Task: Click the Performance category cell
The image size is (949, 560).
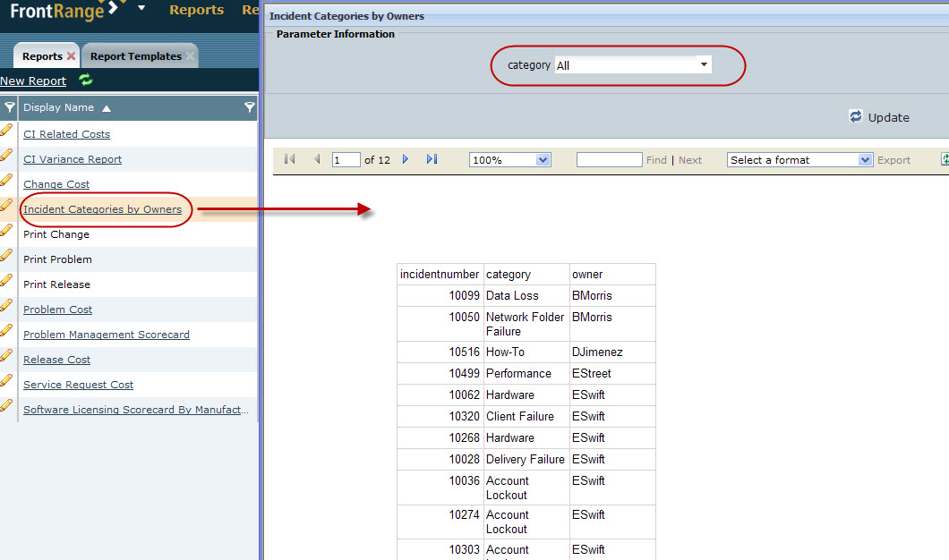Action: click(x=526, y=374)
